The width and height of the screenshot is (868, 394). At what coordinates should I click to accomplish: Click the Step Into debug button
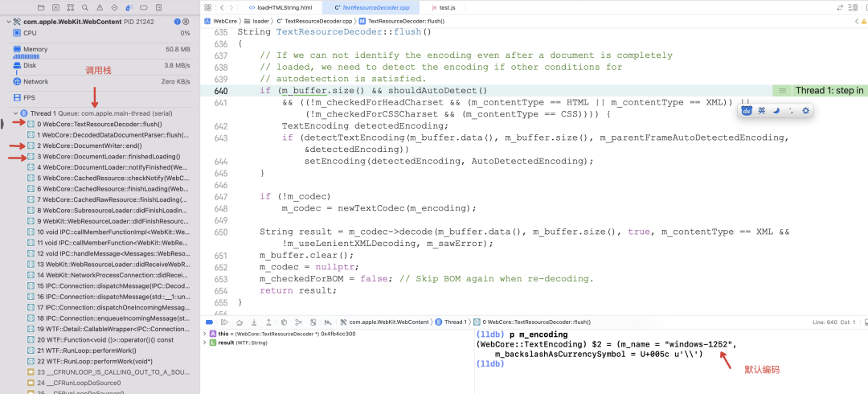(254, 322)
